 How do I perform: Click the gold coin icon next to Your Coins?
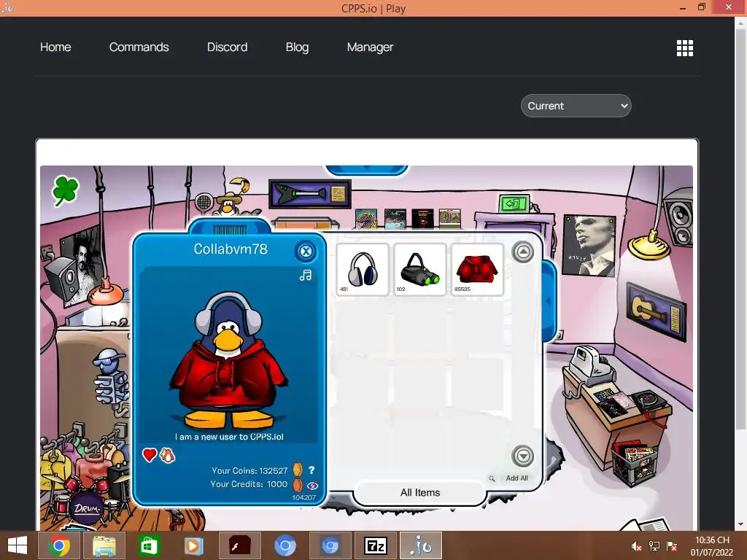tap(298, 470)
